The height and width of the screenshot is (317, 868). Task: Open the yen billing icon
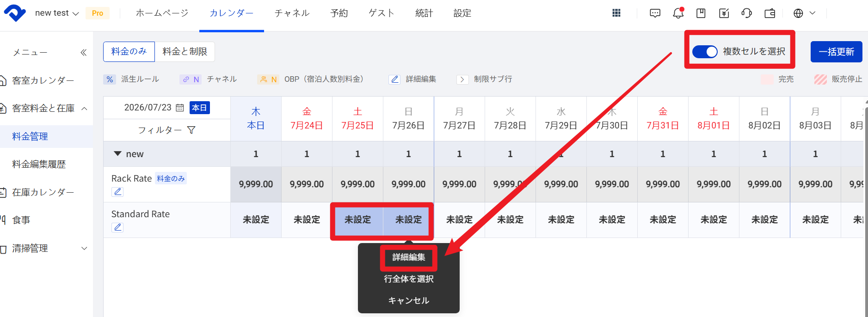724,13
